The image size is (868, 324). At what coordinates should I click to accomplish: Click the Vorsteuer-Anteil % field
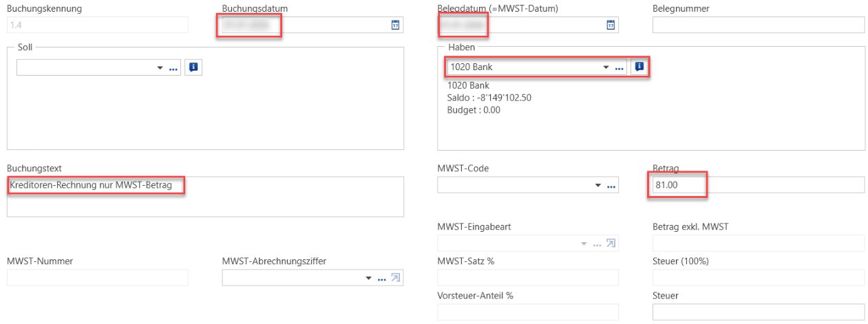click(x=528, y=312)
